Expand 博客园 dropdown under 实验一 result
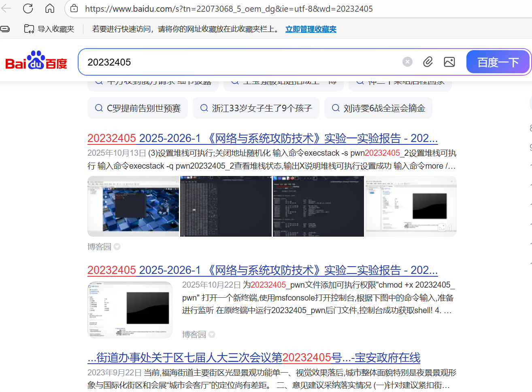Screen dimensions: 532x392 (x=117, y=247)
